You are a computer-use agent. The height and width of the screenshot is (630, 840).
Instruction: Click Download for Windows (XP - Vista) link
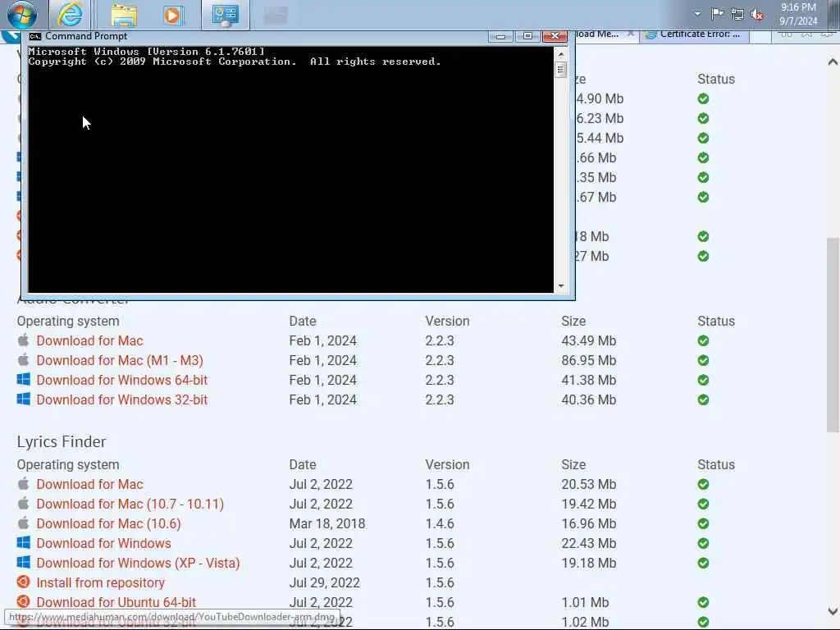pyautogui.click(x=138, y=564)
